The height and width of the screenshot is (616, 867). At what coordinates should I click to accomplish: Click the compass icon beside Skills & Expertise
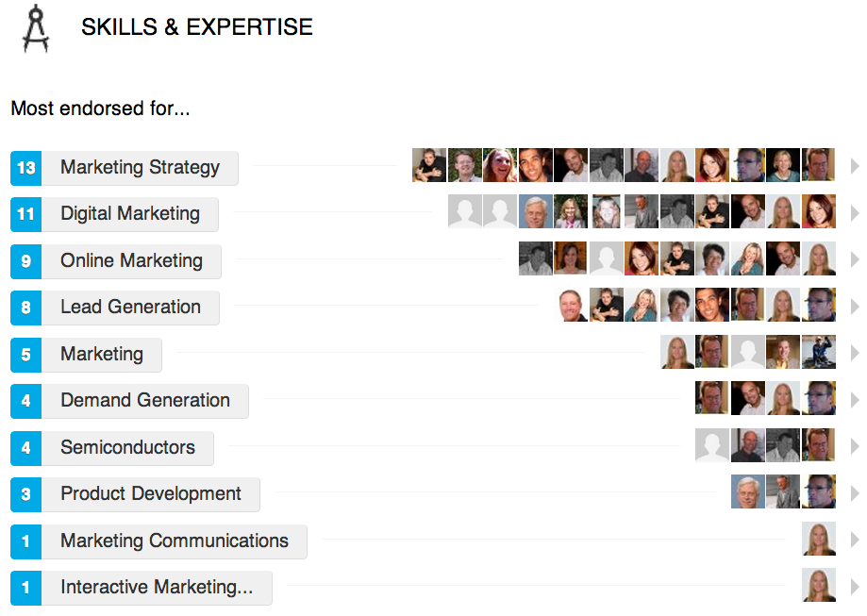[x=36, y=28]
